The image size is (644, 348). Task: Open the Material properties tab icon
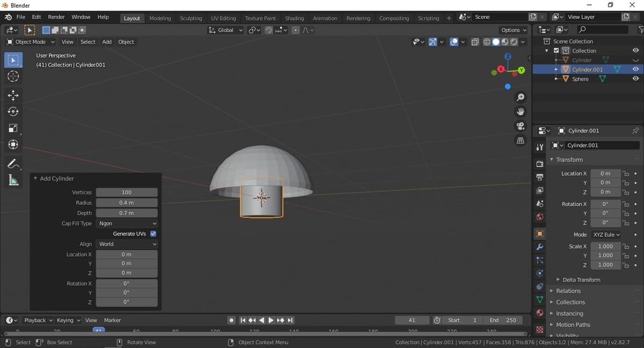[540, 313]
